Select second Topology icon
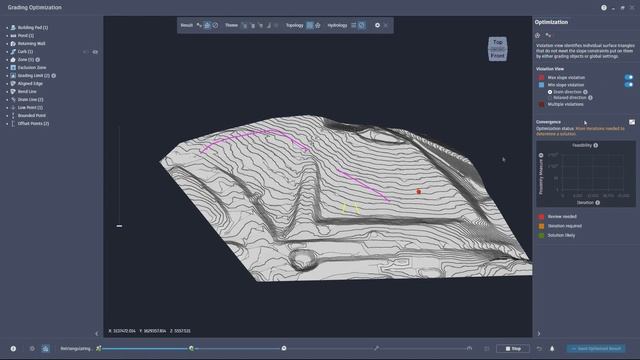 (x=318, y=25)
